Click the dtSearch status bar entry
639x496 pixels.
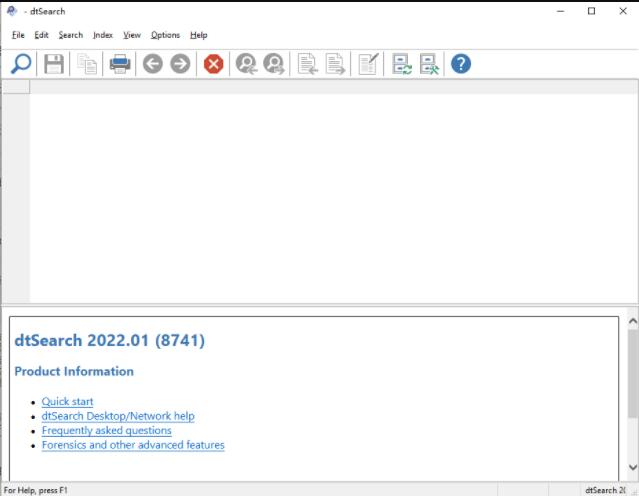point(605,490)
